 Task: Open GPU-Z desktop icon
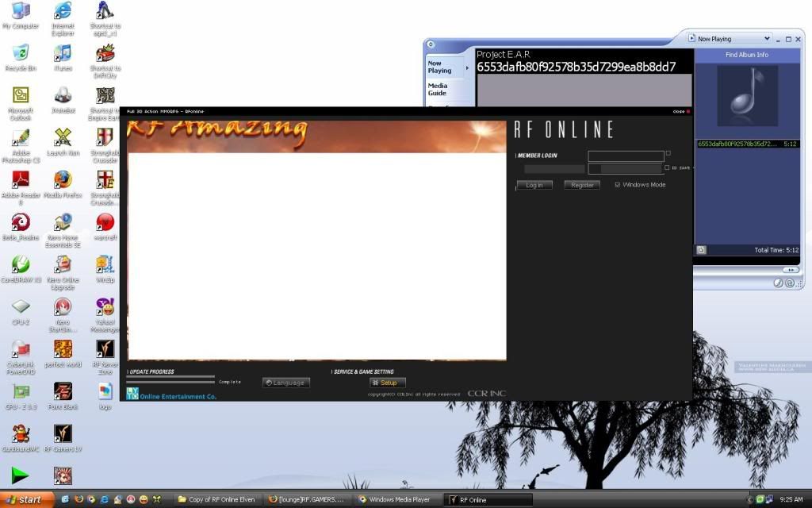(x=21, y=396)
